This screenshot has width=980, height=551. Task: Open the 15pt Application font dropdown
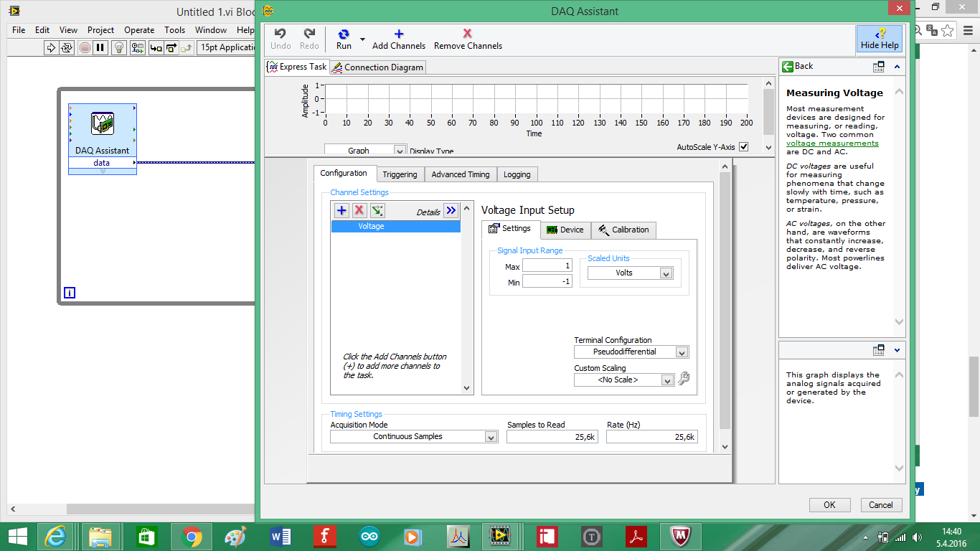click(x=227, y=47)
